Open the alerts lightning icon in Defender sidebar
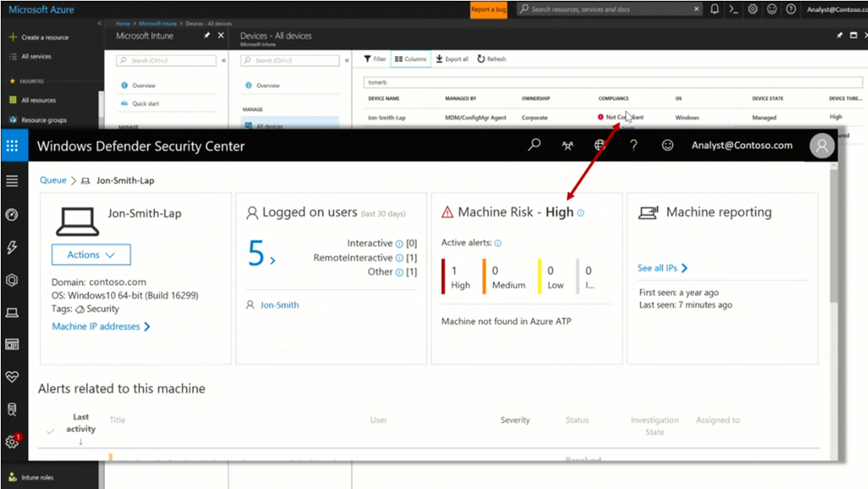Viewport: 868px width, 489px height. tap(12, 247)
